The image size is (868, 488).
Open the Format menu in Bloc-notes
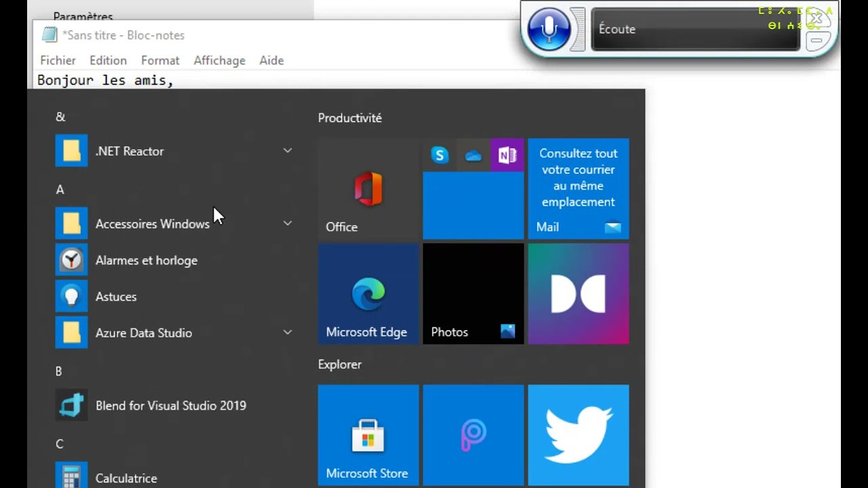point(160,60)
